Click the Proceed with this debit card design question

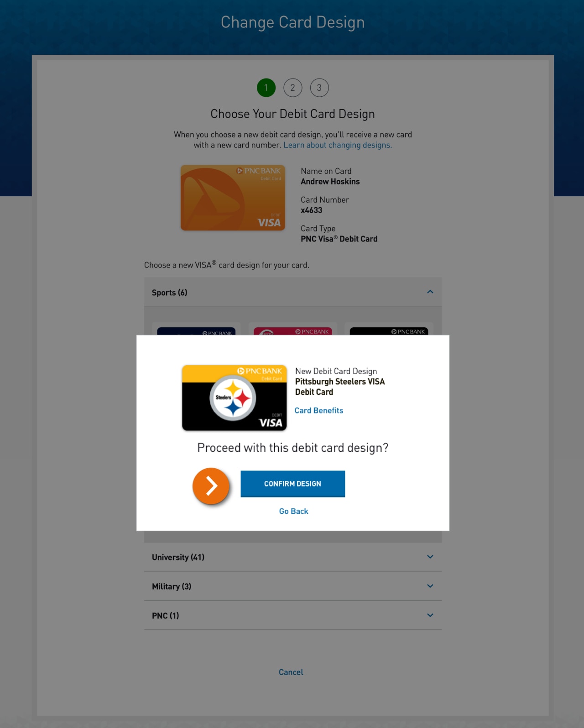[293, 448]
